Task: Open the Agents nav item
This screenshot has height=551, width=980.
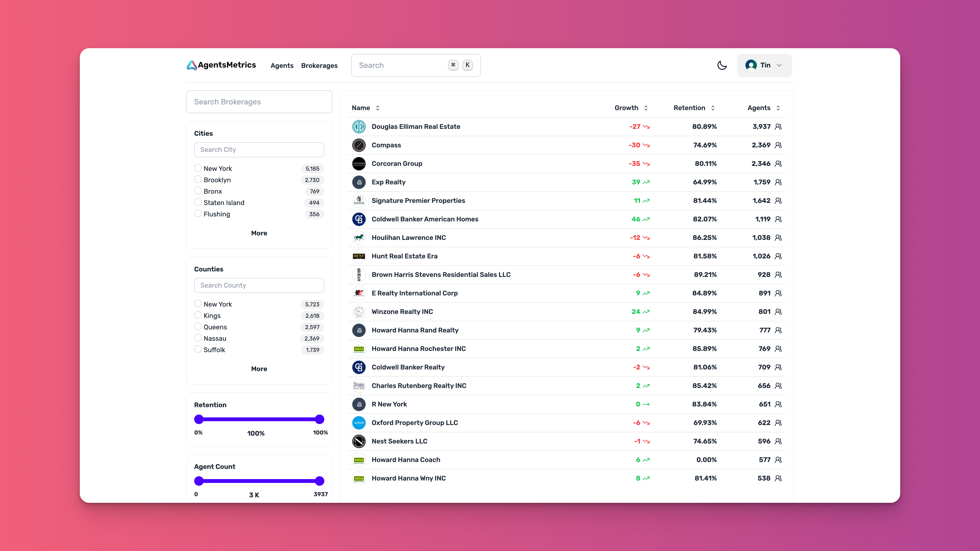Action: pyautogui.click(x=282, y=65)
